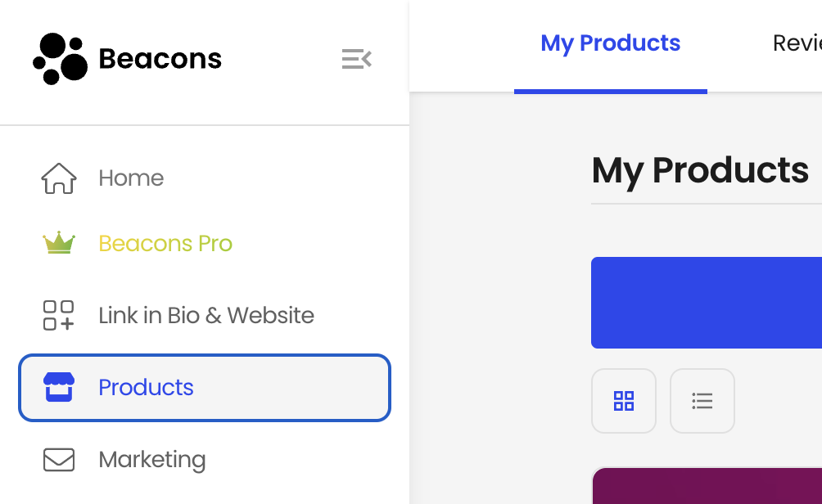This screenshot has width=822, height=504.
Task: Click the Beacons brand name text
Action: point(160,59)
